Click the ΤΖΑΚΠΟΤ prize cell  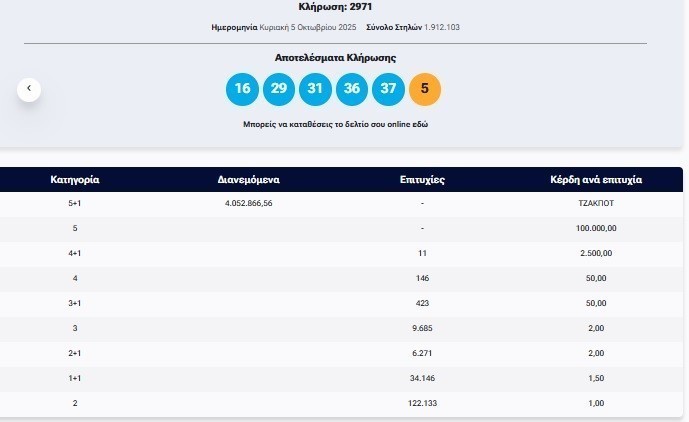[596, 203]
